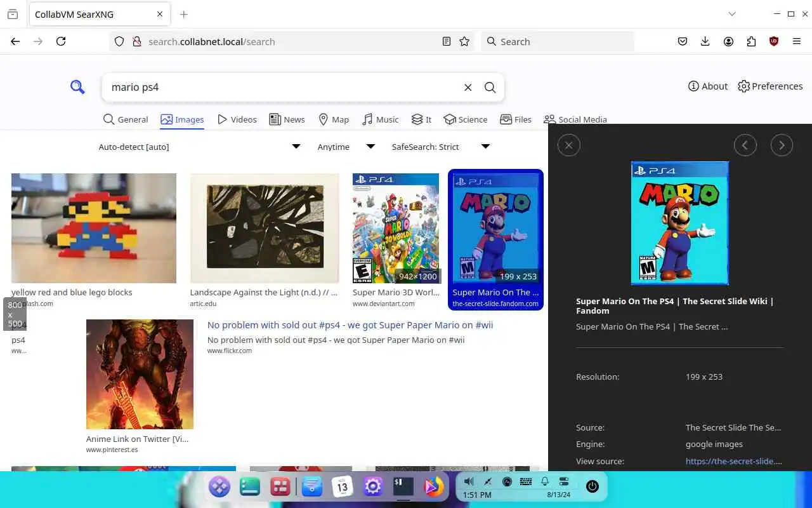This screenshot has width=812, height=508.
Task: Open the terminal dock icon
Action: 403,486
